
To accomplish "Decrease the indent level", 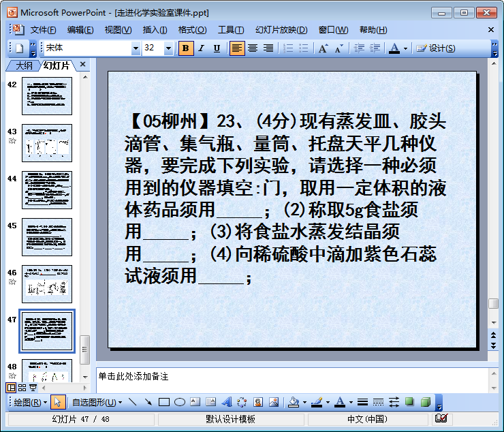I will tap(359, 48).
